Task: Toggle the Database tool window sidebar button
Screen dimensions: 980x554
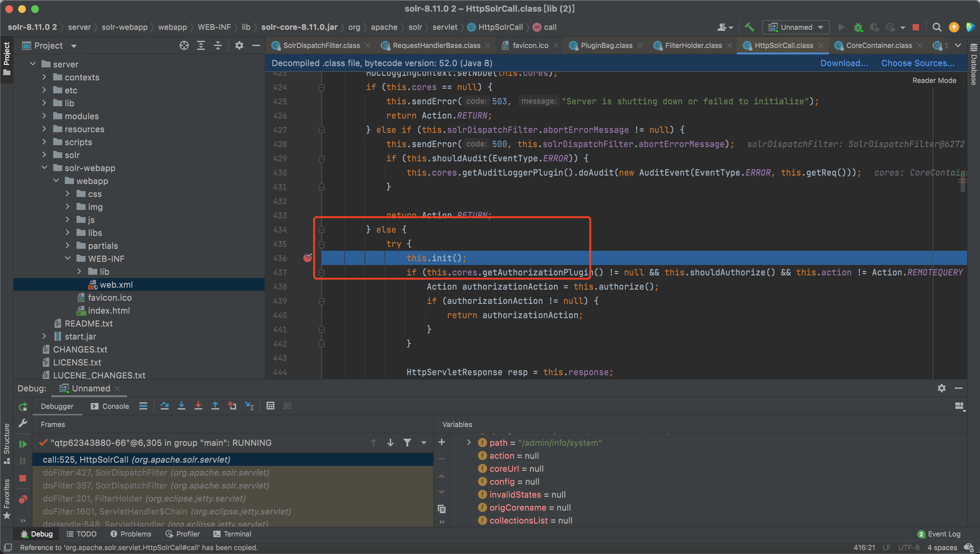Action: (974, 64)
